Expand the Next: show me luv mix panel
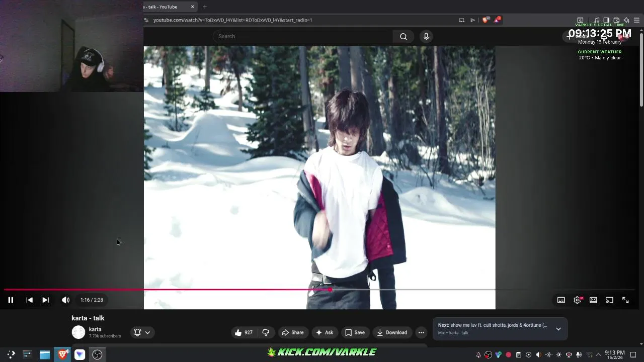This screenshot has width=644, height=362. [x=558, y=329]
